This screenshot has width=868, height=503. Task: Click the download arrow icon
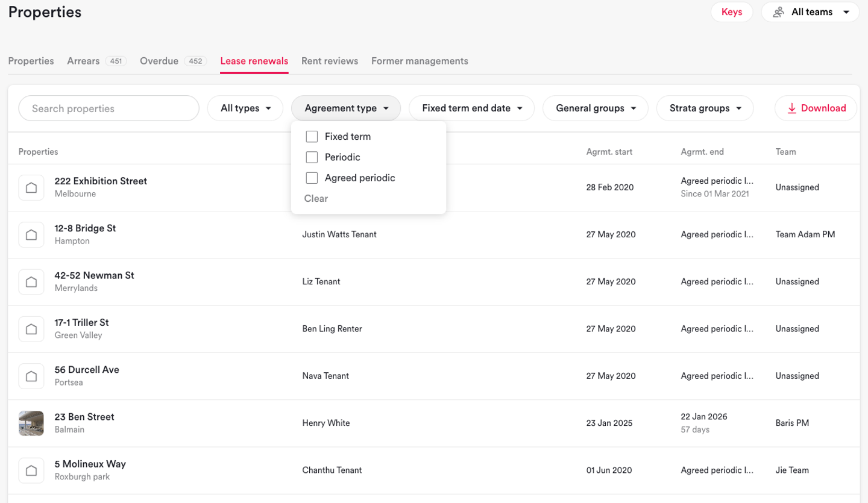792,108
